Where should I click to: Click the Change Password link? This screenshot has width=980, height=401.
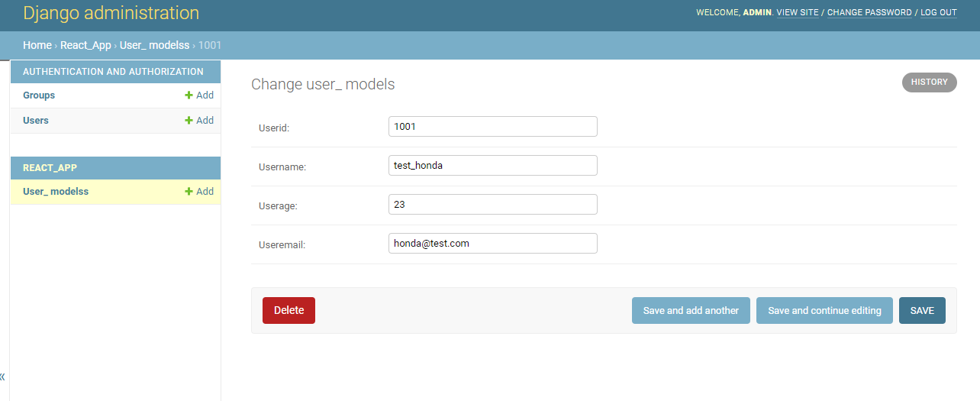(869, 13)
